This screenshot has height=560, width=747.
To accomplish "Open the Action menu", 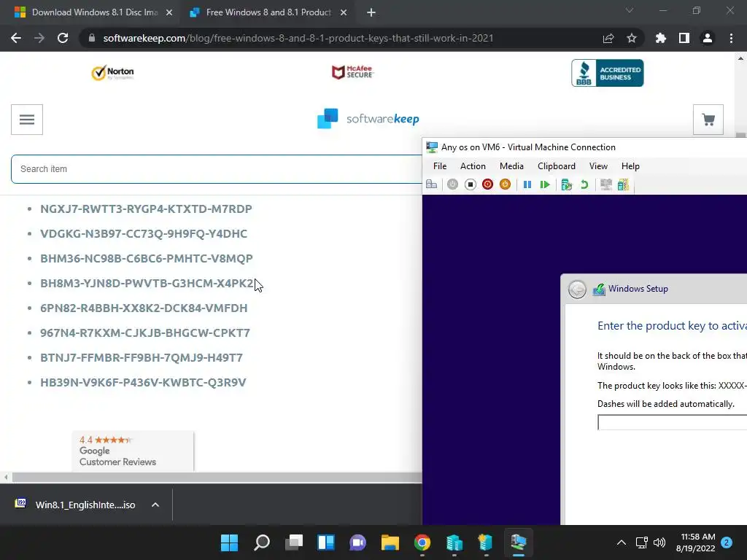I will [x=473, y=166].
